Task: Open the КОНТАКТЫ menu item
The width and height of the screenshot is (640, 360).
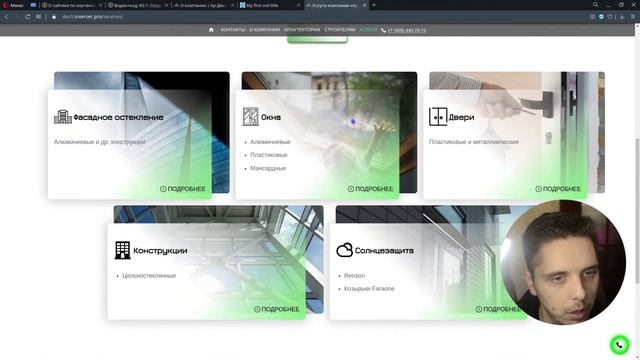Action: (x=233, y=30)
